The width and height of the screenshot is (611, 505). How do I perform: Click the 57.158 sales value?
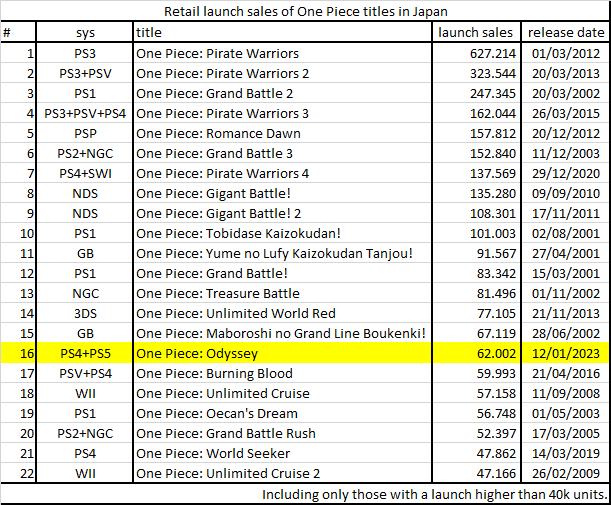tap(496, 394)
